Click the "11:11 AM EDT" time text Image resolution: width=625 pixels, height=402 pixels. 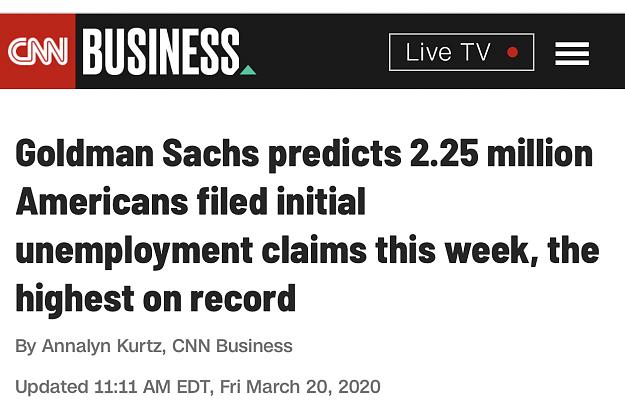point(152,387)
